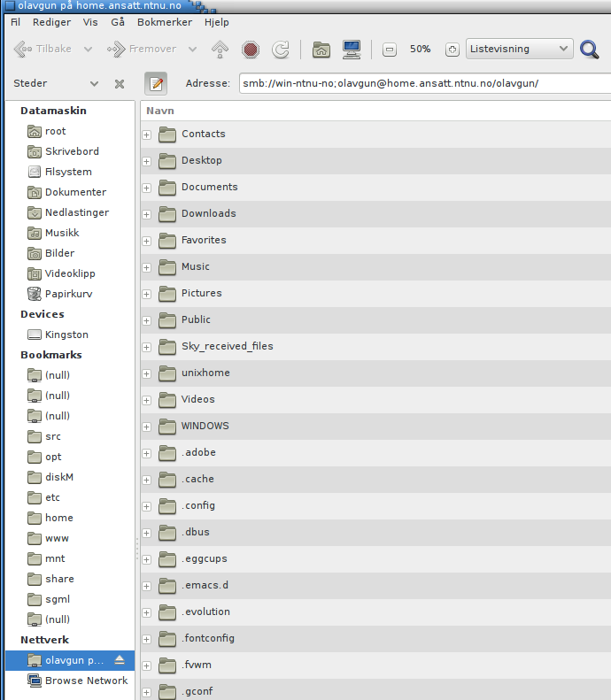Expand the unixhome folder

tap(146, 373)
